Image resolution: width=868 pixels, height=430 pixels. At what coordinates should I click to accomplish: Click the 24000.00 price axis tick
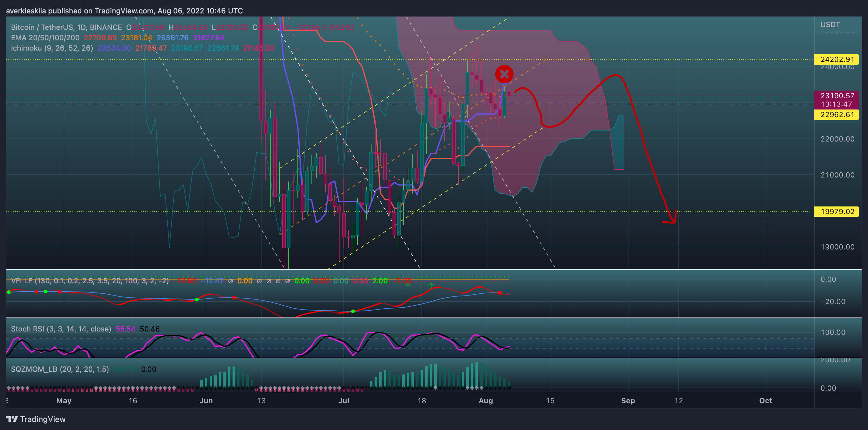837,67
